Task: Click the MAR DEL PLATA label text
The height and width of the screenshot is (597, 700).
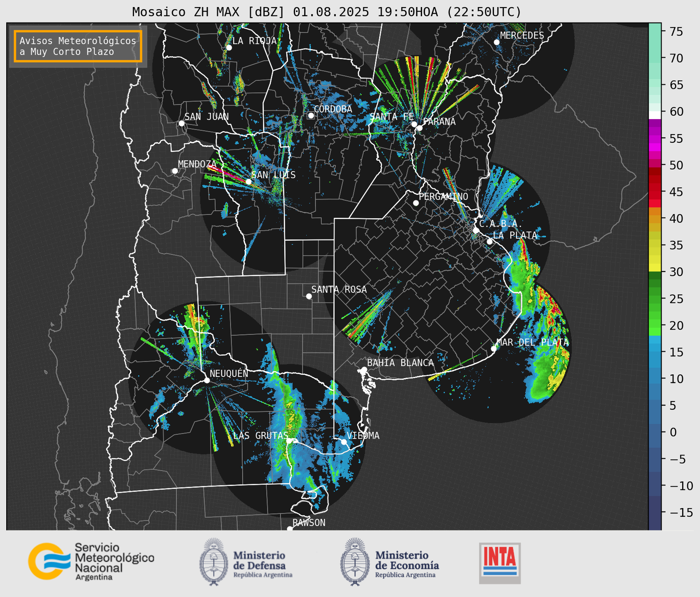Action: point(532,342)
